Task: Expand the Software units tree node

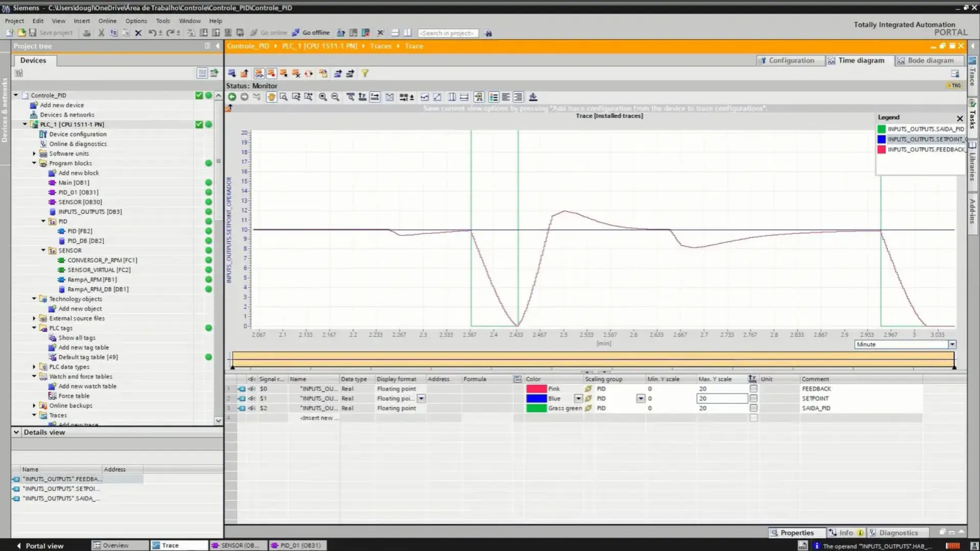Action: 34,154
